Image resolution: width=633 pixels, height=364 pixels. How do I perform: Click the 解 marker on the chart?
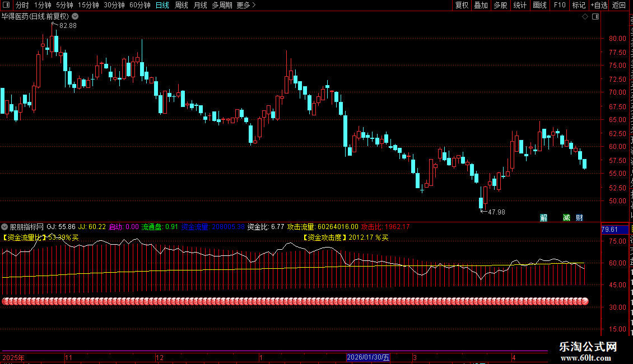(x=544, y=217)
